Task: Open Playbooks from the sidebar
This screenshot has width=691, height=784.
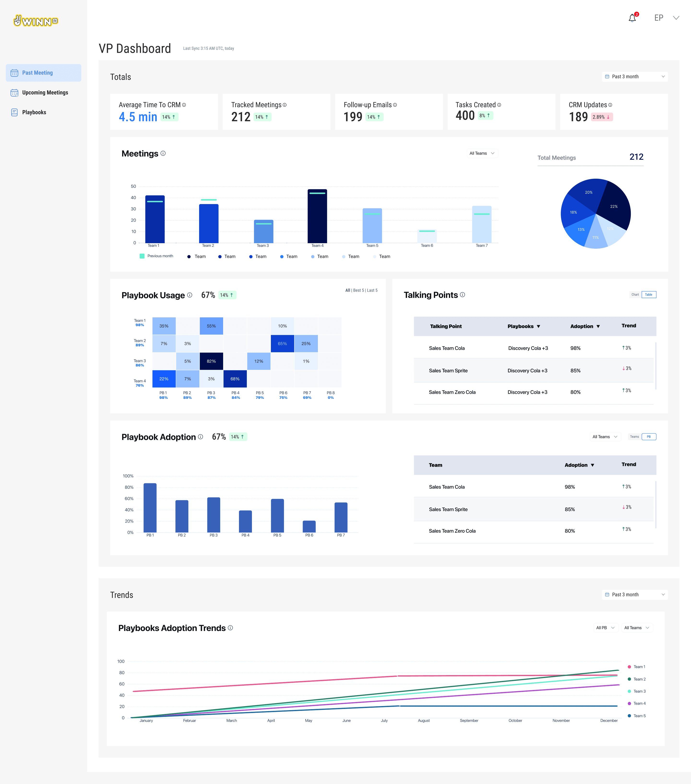Action: [x=34, y=112]
